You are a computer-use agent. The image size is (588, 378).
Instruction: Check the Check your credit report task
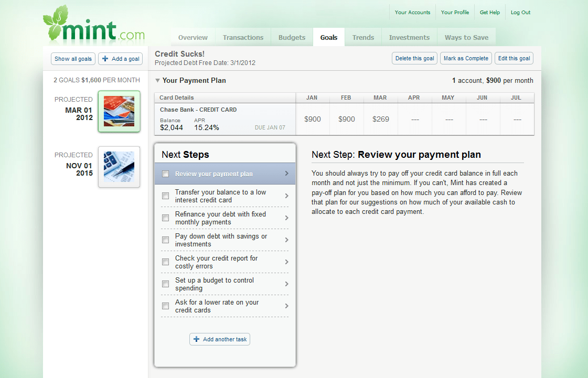click(x=165, y=262)
